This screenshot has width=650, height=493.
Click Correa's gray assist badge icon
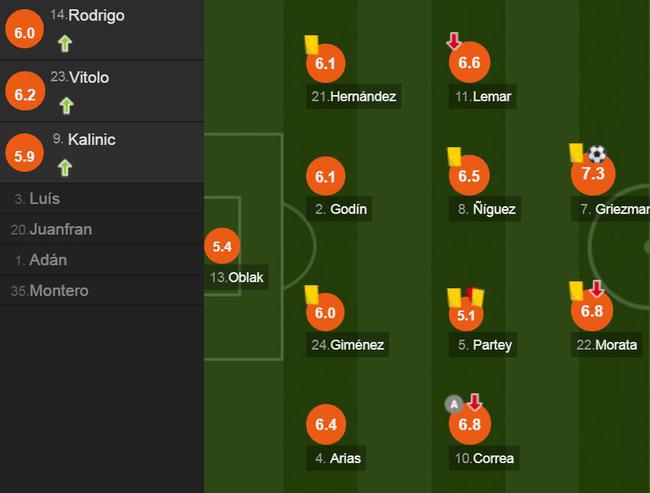click(x=454, y=404)
